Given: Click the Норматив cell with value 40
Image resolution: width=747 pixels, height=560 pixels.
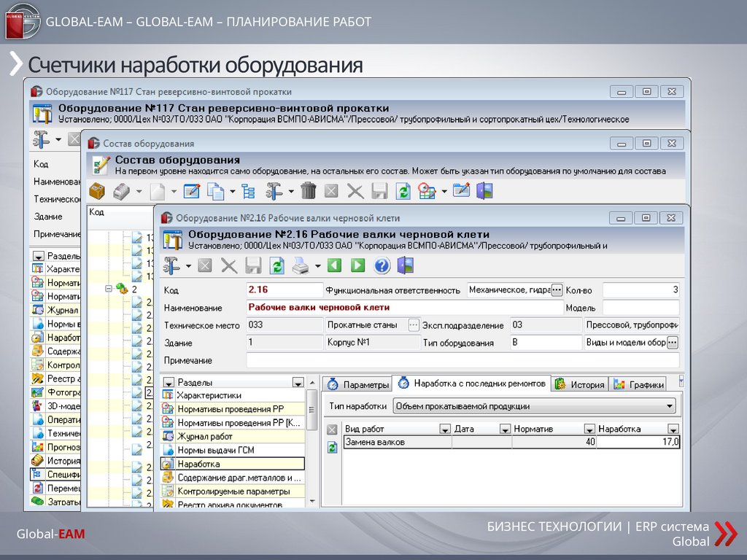Looking at the screenshot, I should [554, 442].
